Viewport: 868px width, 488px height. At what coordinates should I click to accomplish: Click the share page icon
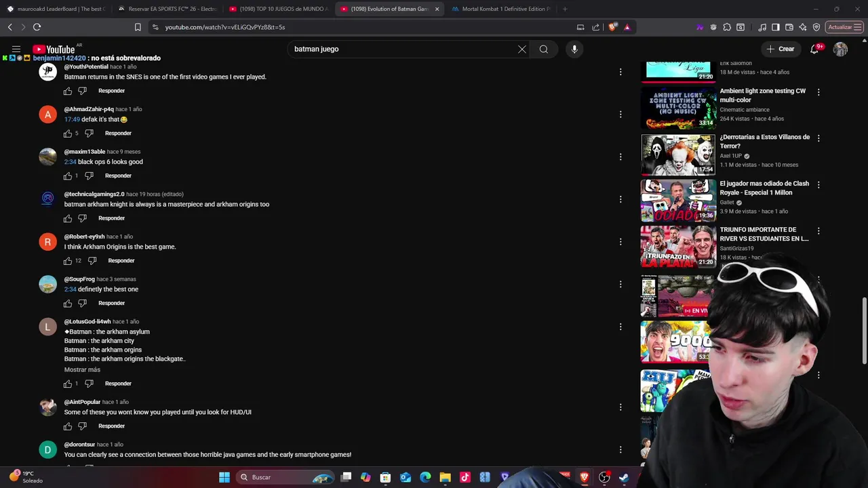[x=595, y=27]
